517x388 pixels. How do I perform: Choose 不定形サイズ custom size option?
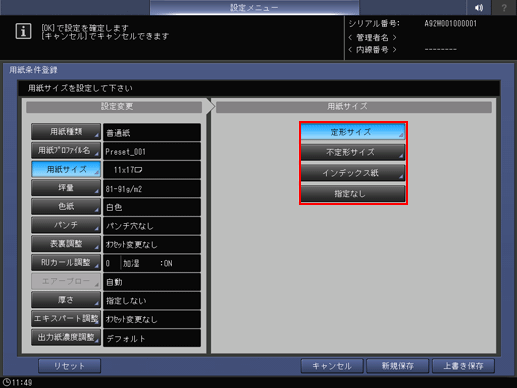pyautogui.click(x=353, y=152)
